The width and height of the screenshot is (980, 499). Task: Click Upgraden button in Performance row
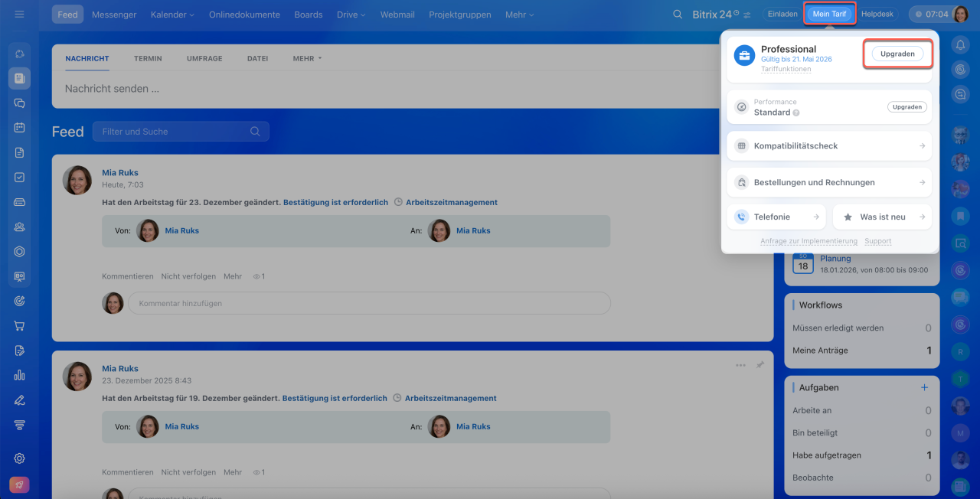coord(907,107)
